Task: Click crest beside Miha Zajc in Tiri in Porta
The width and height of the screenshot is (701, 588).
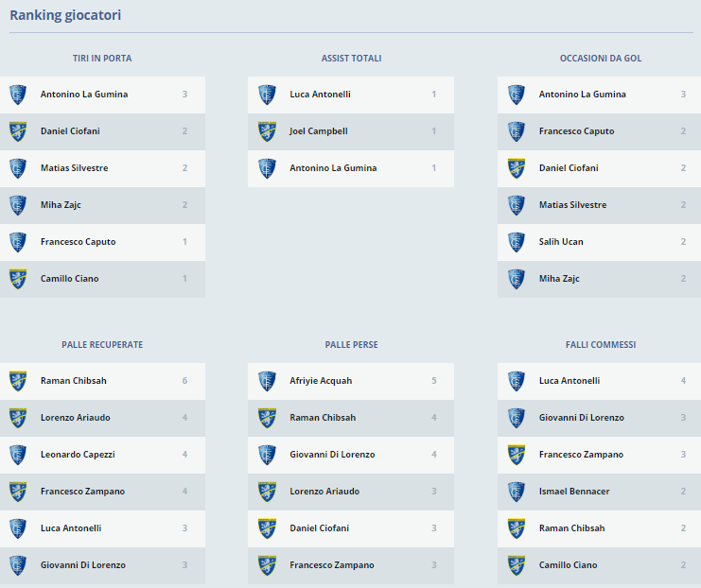Action: point(18,205)
